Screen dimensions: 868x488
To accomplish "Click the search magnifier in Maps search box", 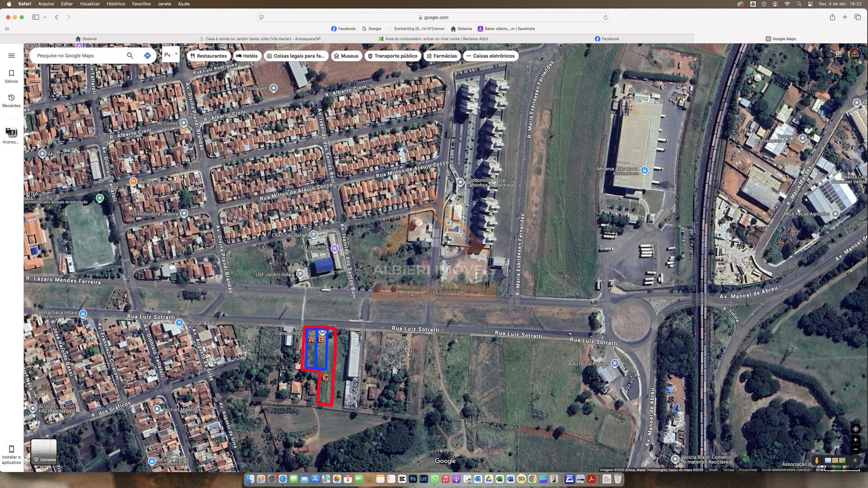I will pos(130,56).
